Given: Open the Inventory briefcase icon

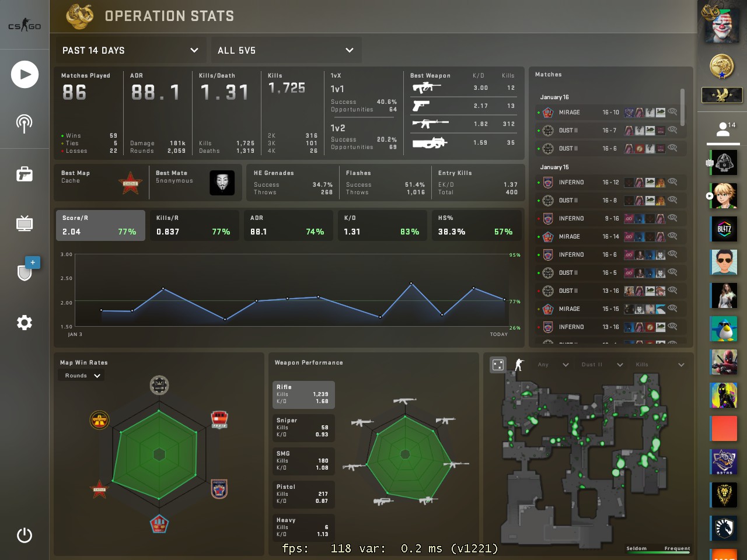Looking at the screenshot, I should [25, 174].
